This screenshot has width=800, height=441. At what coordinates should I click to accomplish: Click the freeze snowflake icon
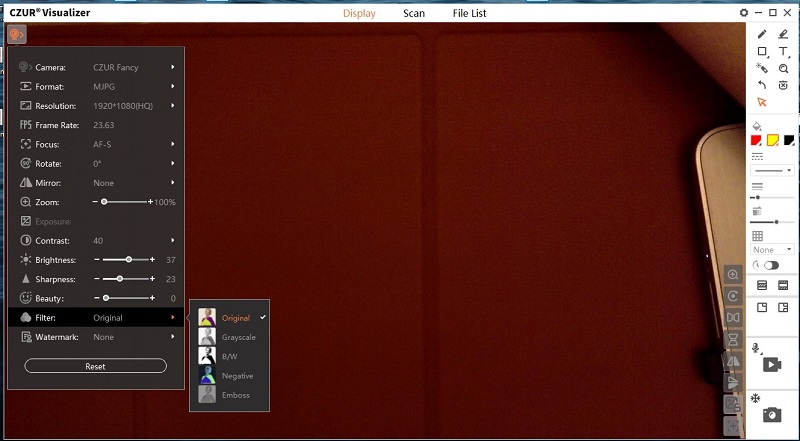[757, 398]
